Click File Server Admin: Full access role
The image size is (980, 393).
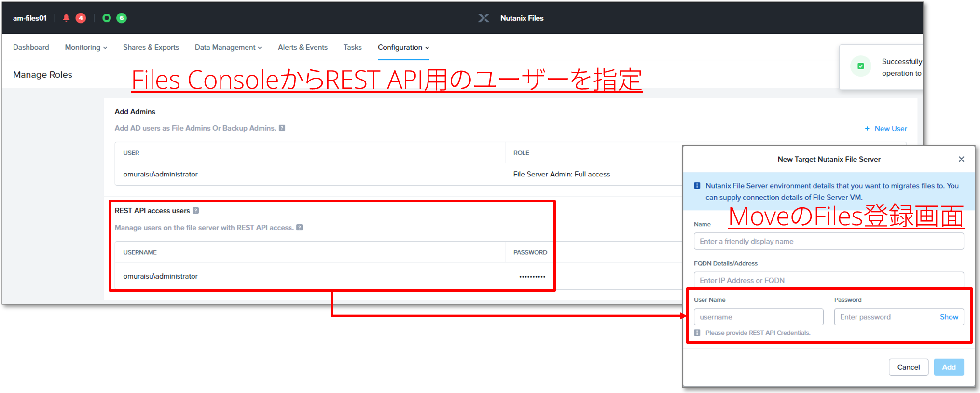click(562, 175)
